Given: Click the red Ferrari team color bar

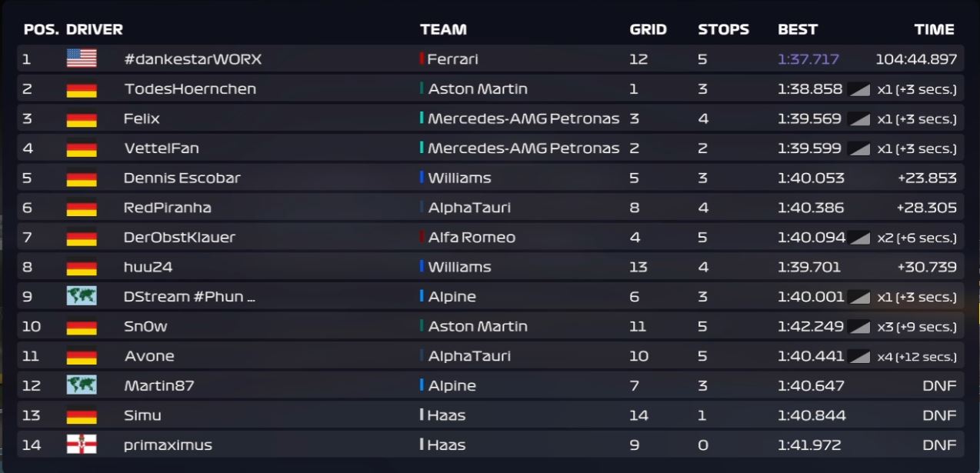Looking at the screenshot, I should (422, 58).
